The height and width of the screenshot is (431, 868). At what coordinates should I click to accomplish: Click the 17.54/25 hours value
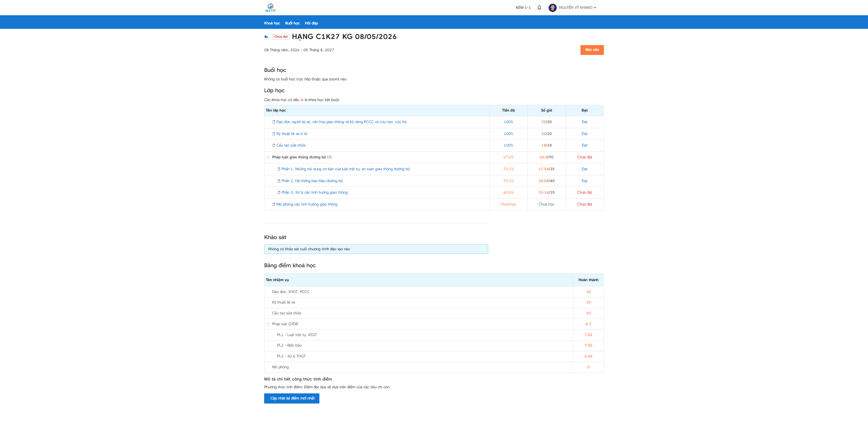pos(546,169)
